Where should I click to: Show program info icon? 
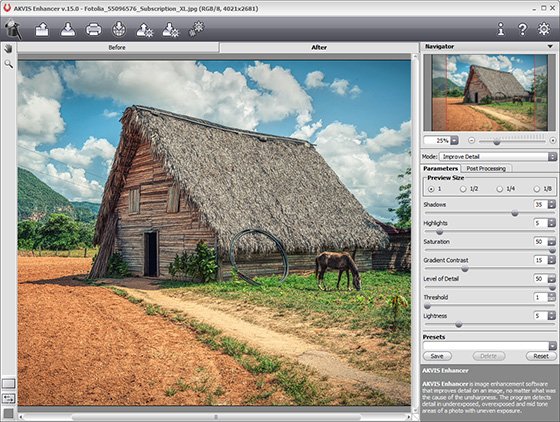click(501, 29)
